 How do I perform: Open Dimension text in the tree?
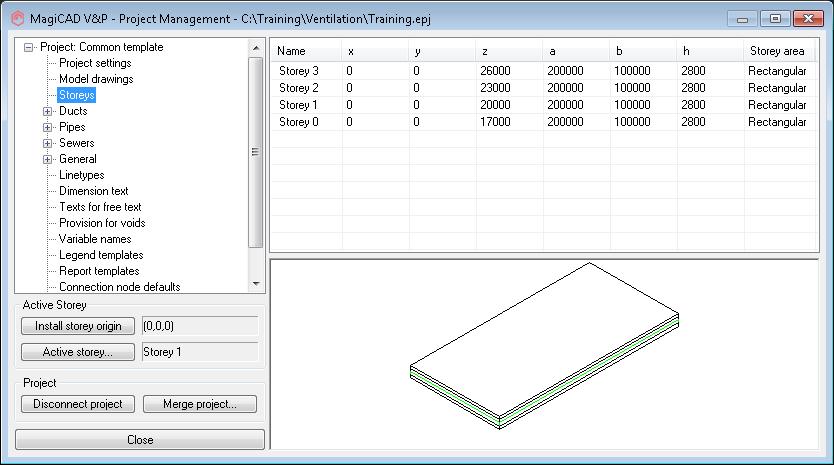click(x=94, y=190)
